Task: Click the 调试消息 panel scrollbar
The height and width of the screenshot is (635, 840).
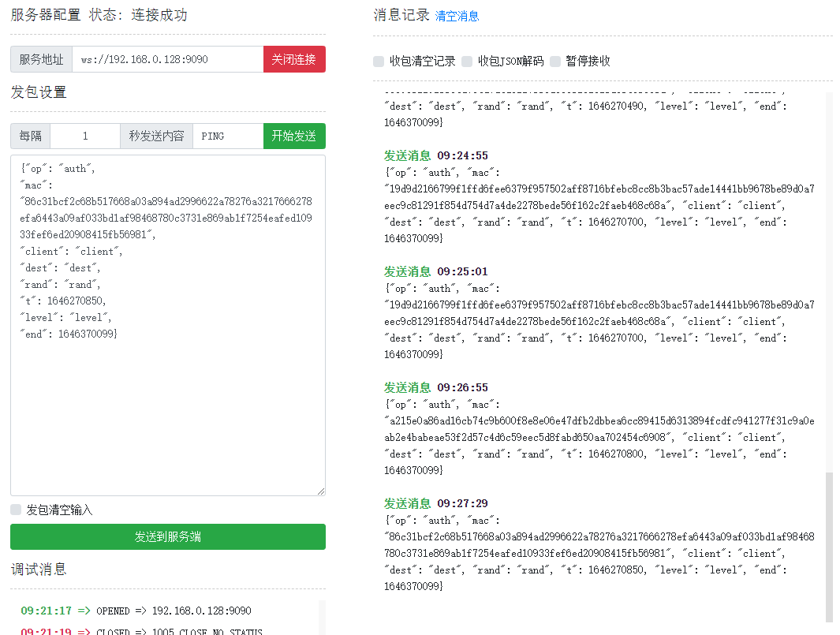Action: (x=322, y=615)
